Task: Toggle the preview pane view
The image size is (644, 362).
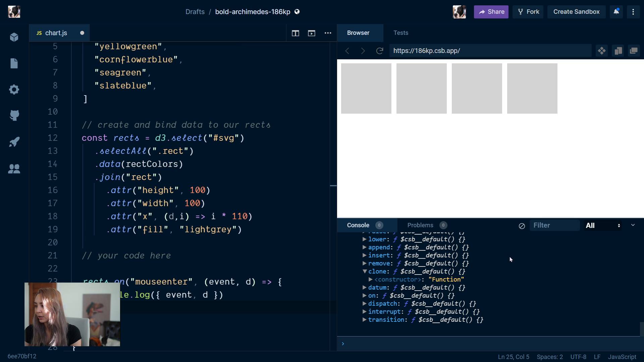Action: (312, 33)
